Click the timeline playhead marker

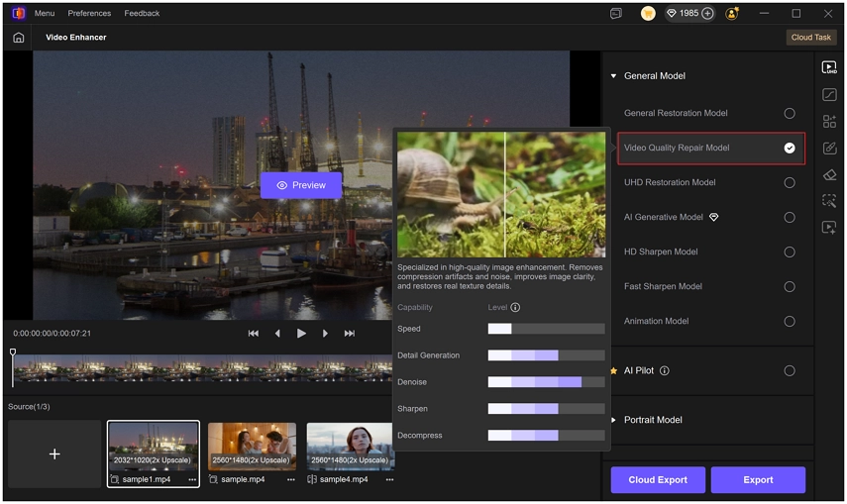click(13, 353)
